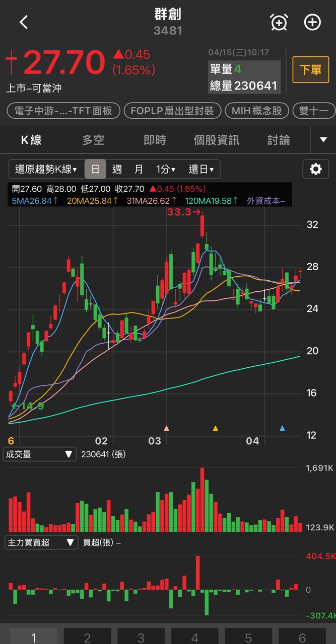Image resolution: width=336 pixels, height=644 pixels.
Task: Open the price alert clock icon
Action: point(279,22)
